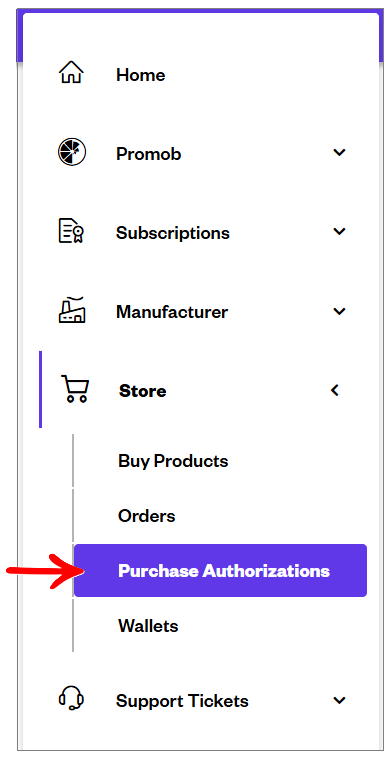Expand the Subscriptions section chevron
This screenshot has height=761, width=390.
click(x=339, y=231)
